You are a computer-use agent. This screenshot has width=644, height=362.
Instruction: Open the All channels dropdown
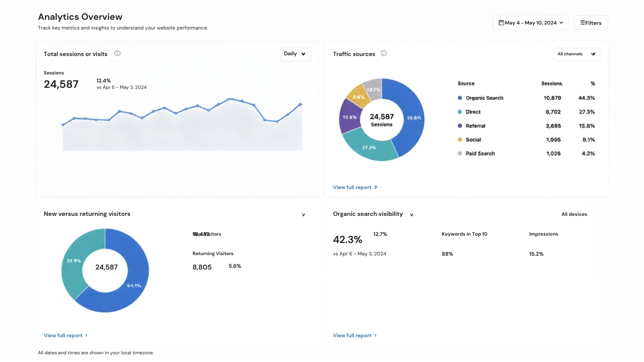pyautogui.click(x=577, y=54)
